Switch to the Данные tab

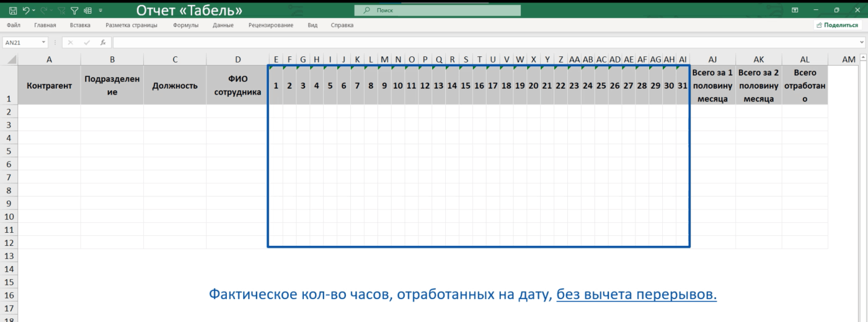tap(223, 25)
